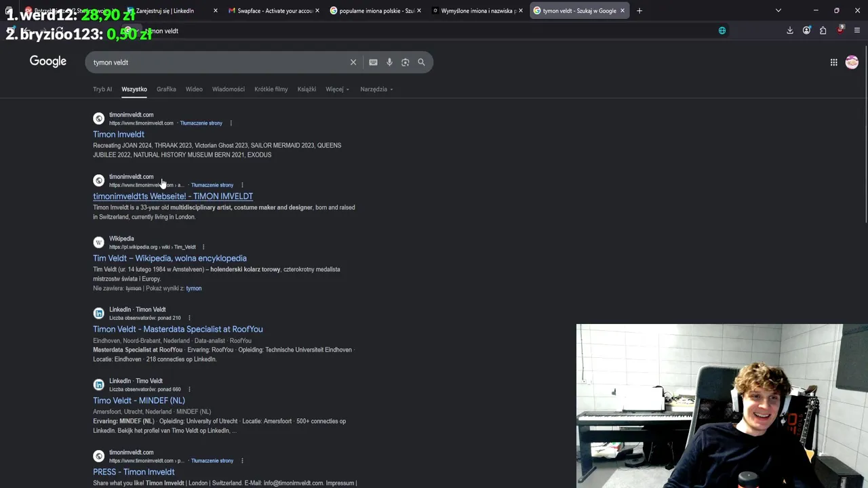The height and width of the screenshot is (488, 868).
Task: Click the translate page icon in address bar
Action: 722,30
